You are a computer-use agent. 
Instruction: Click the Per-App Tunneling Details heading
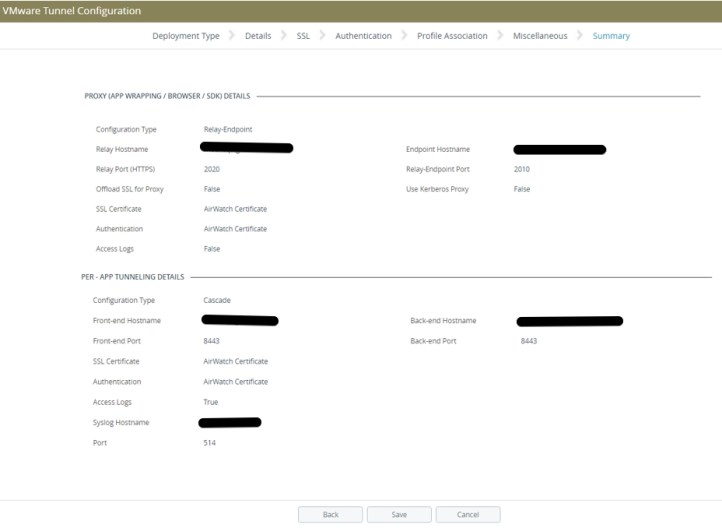coord(135,276)
